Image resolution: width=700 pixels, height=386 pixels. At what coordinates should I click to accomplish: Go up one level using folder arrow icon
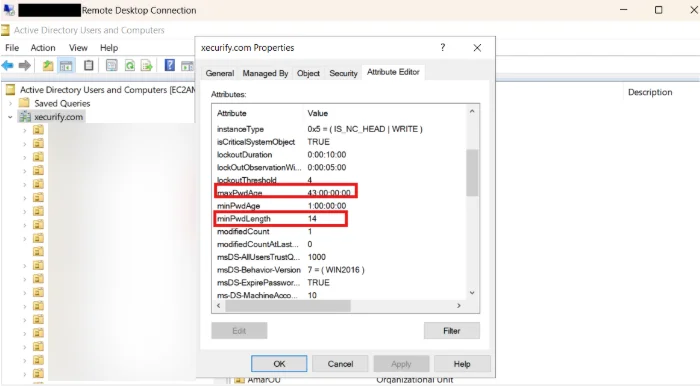point(48,66)
